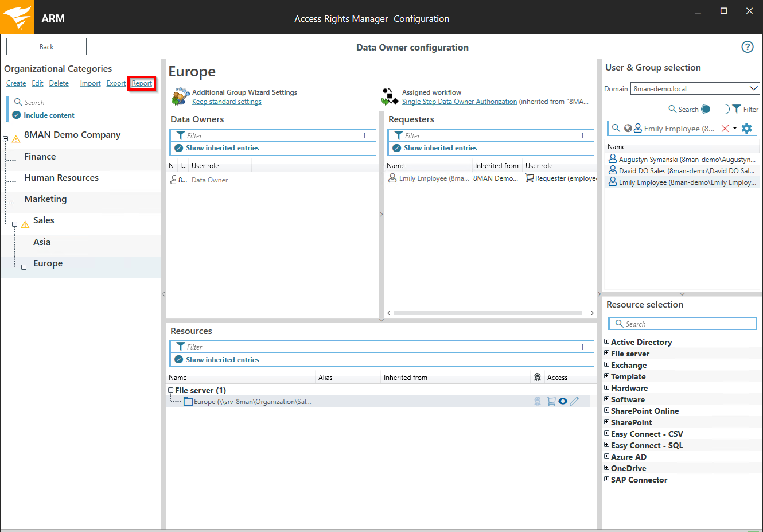The width and height of the screenshot is (763, 532).
Task: Toggle the eye visibility icon on Europe resource
Action: pos(563,402)
